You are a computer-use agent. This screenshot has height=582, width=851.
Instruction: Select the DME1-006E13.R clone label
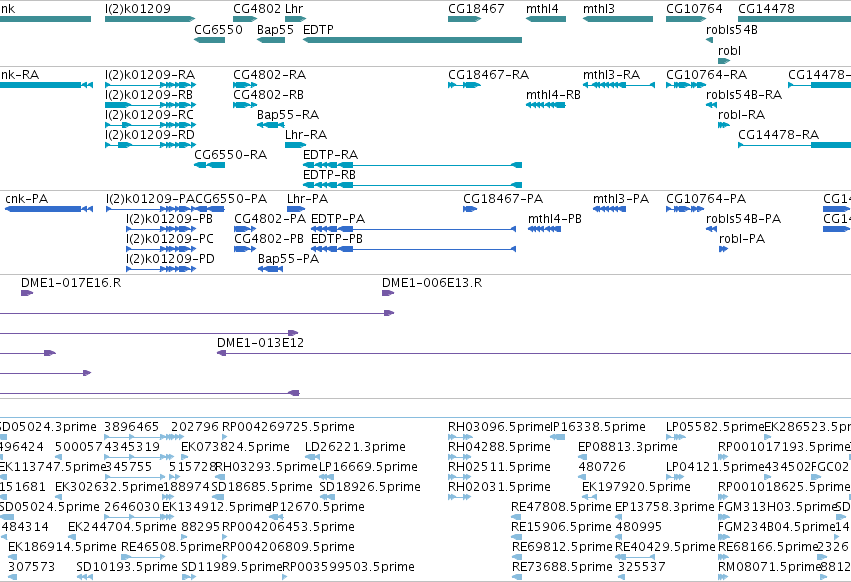(x=432, y=283)
